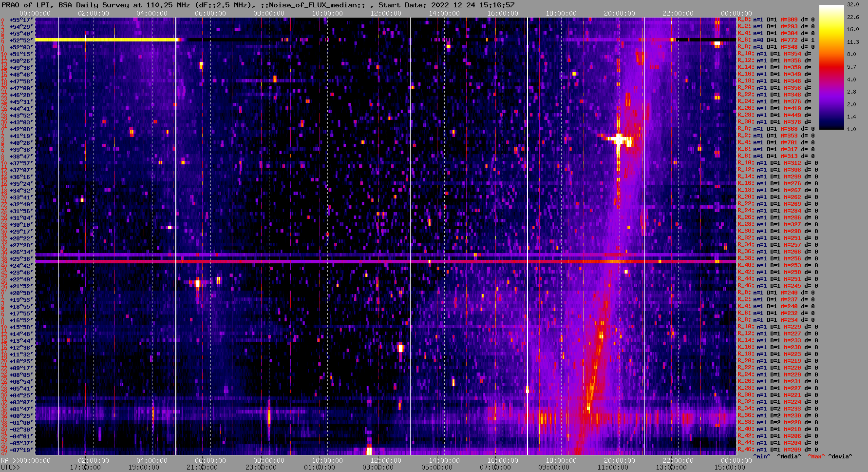This screenshot has height=472, width=868.
Task: Click the row 'R_46' with M=209
Action: click(778, 450)
